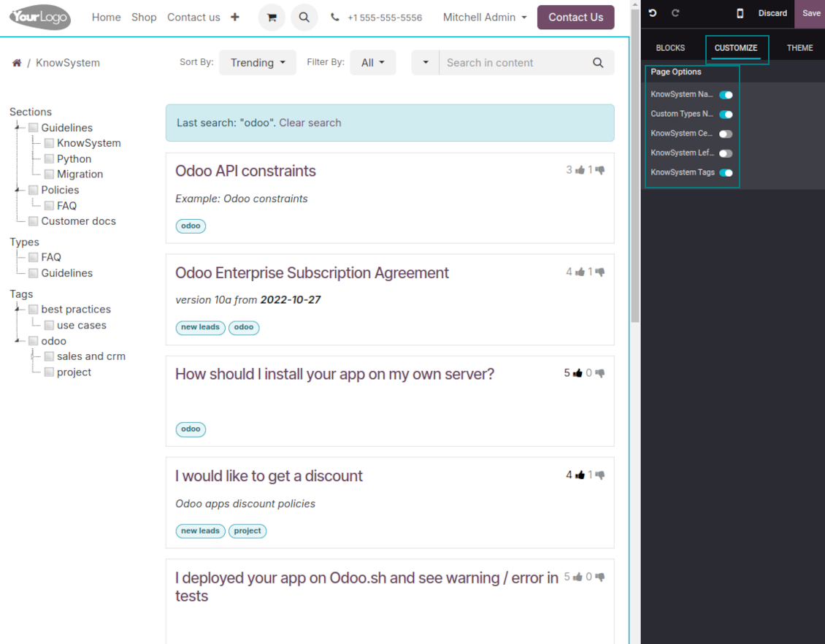Click the undo arrow in the editor panel
The width and height of the screenshot is (825, 644).
[653, 13]
